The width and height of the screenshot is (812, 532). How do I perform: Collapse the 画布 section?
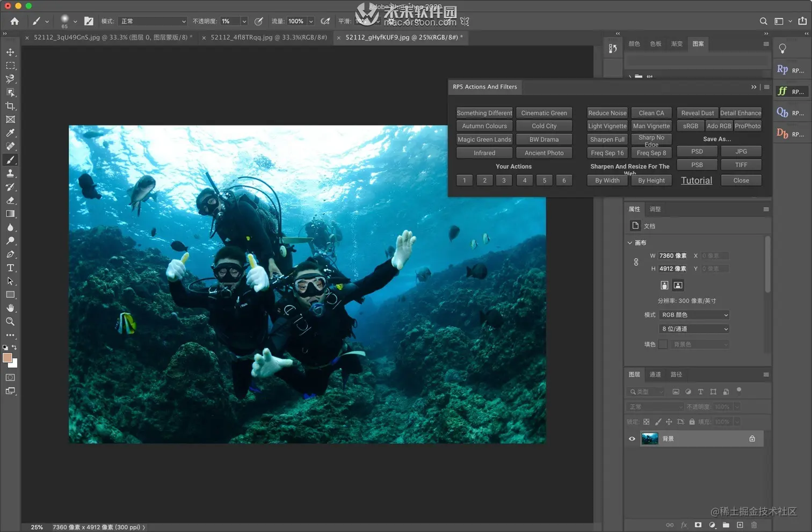click(x=630, y=243)
